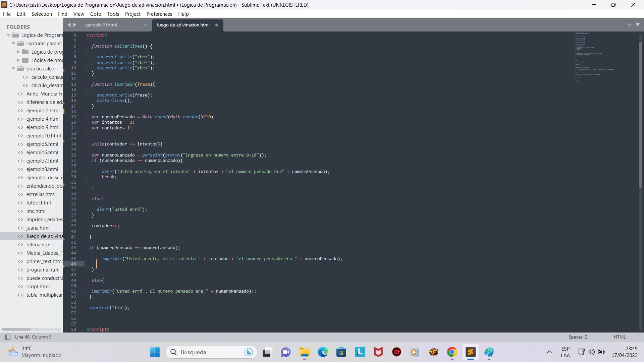Show hidden system tray icons

[549, 352]
